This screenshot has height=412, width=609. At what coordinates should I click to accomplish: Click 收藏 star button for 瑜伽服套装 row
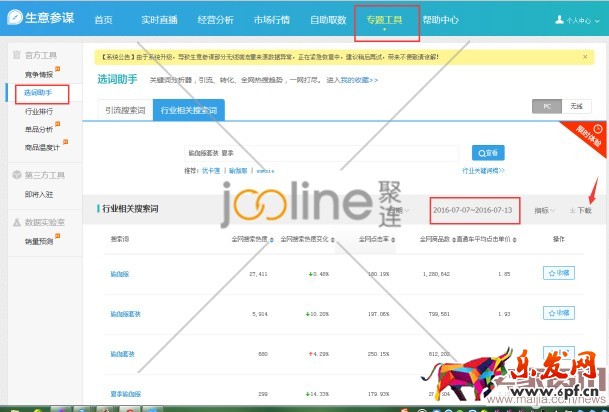tap(559, 313)
